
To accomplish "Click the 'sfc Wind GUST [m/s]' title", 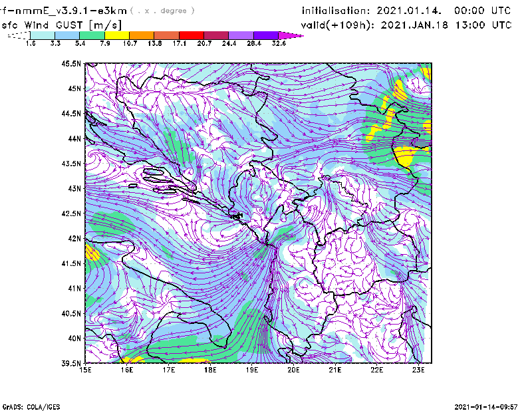I will pos(61,25).
